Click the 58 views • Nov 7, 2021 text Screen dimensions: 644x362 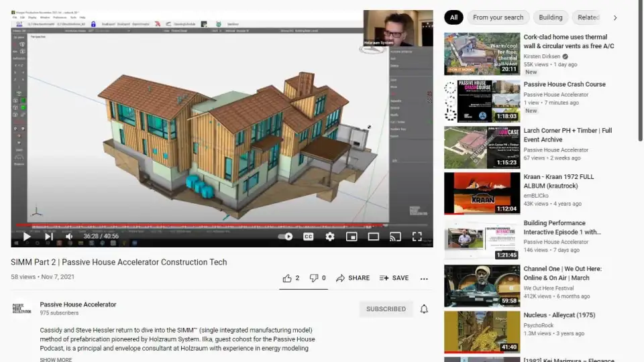43,277
